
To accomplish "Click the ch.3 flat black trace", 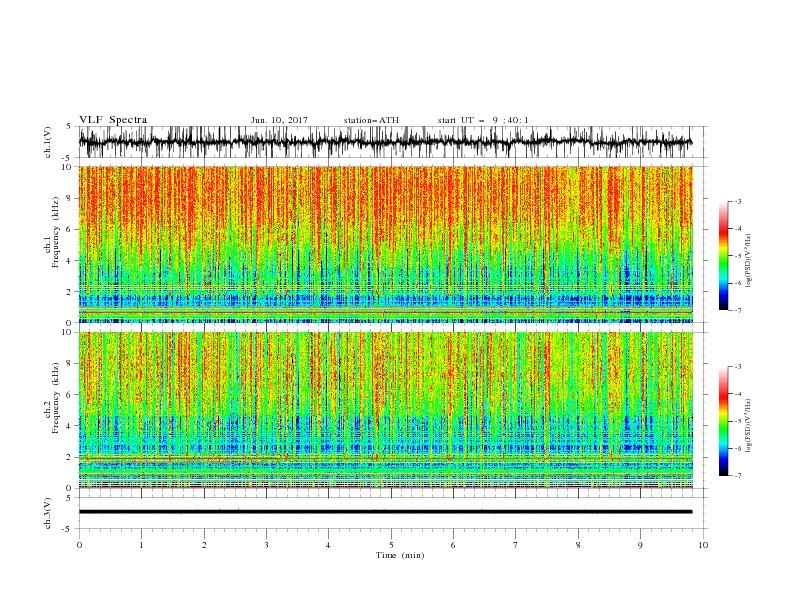I will point(385,512).
